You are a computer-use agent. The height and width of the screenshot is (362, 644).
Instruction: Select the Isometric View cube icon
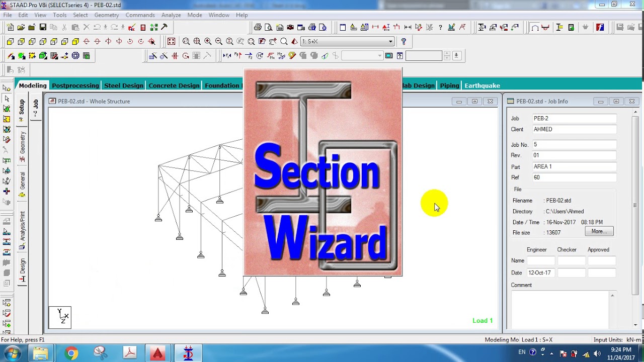click(x=75, y=41)
